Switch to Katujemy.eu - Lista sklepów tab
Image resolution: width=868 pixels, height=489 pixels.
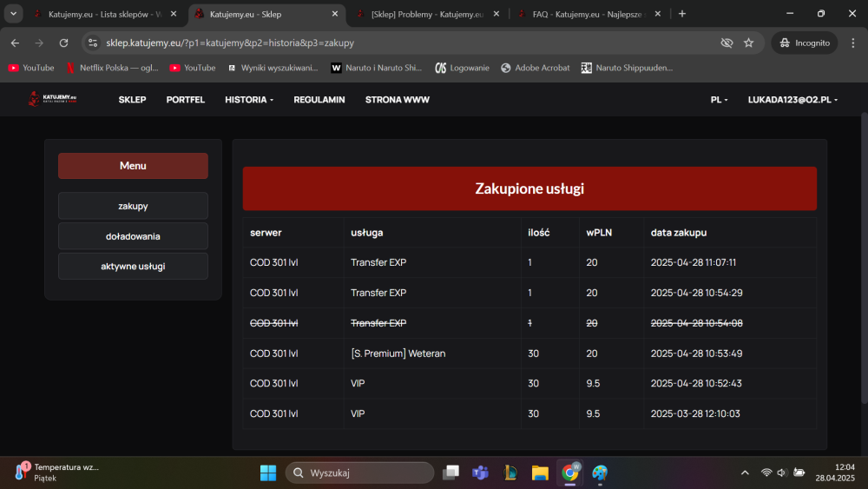[105, 15]
